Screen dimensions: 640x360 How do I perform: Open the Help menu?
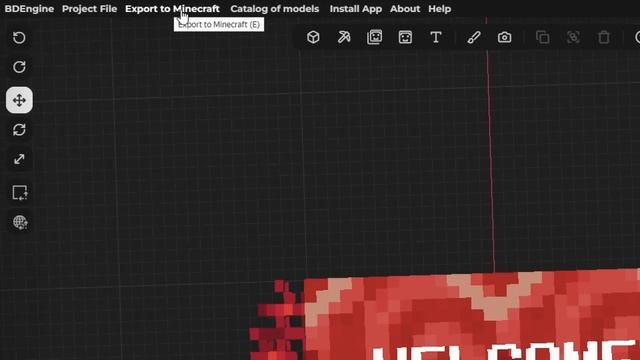click(x=440, y=9)
